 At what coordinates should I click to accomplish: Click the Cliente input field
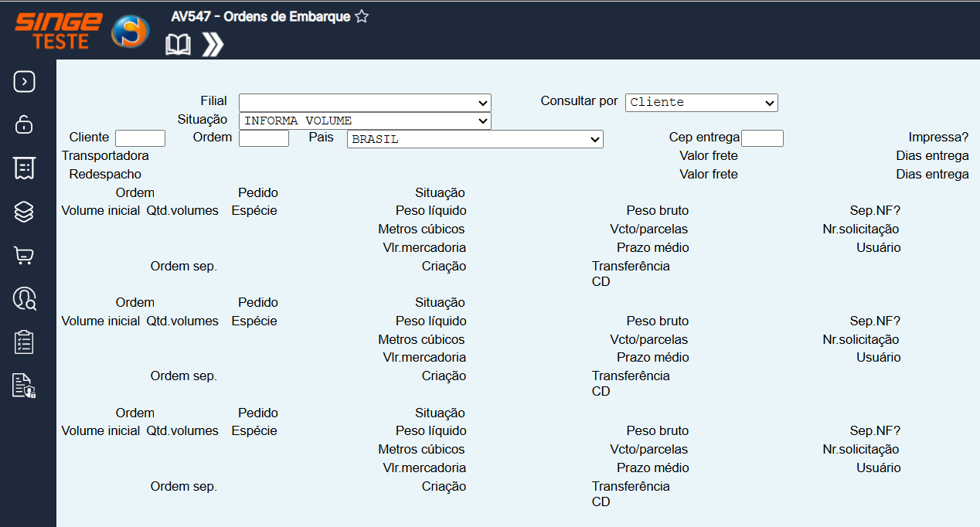(140, 138)
